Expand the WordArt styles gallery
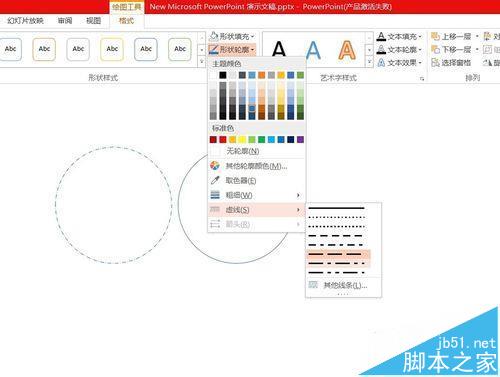The image size is (500, 377). [x=369, y=62]
